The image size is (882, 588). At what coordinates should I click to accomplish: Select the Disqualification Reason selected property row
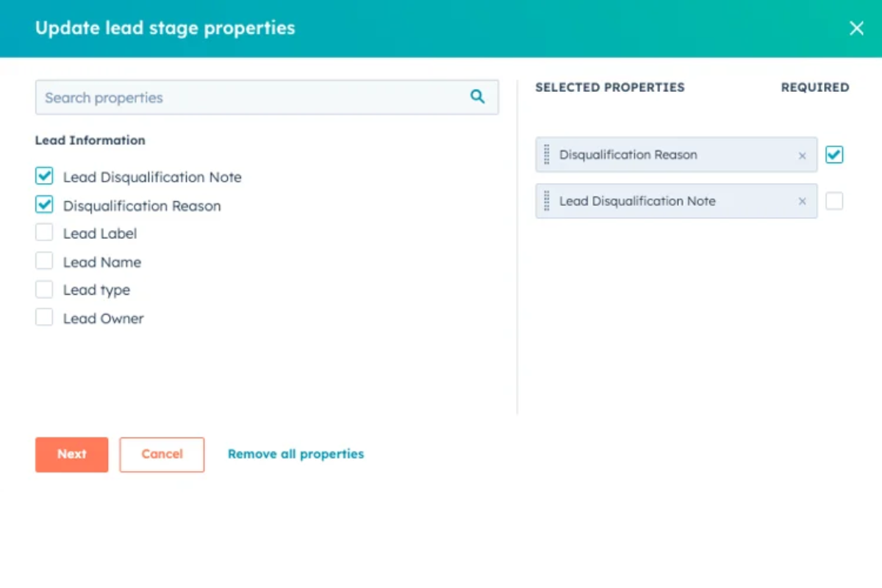[661, 155]
